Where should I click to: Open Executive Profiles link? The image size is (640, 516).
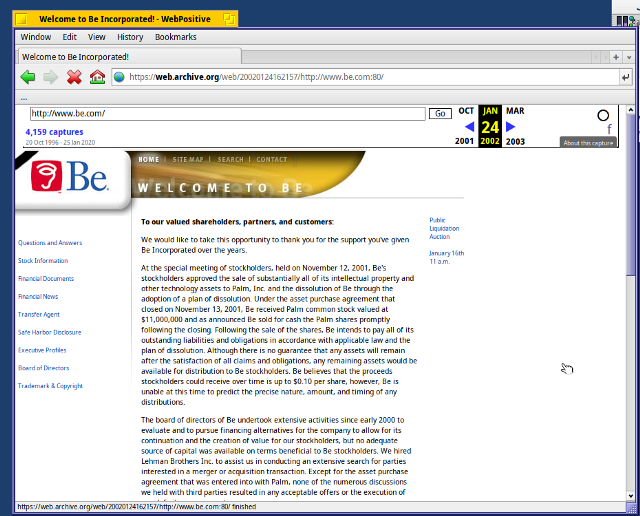[42, 350]
